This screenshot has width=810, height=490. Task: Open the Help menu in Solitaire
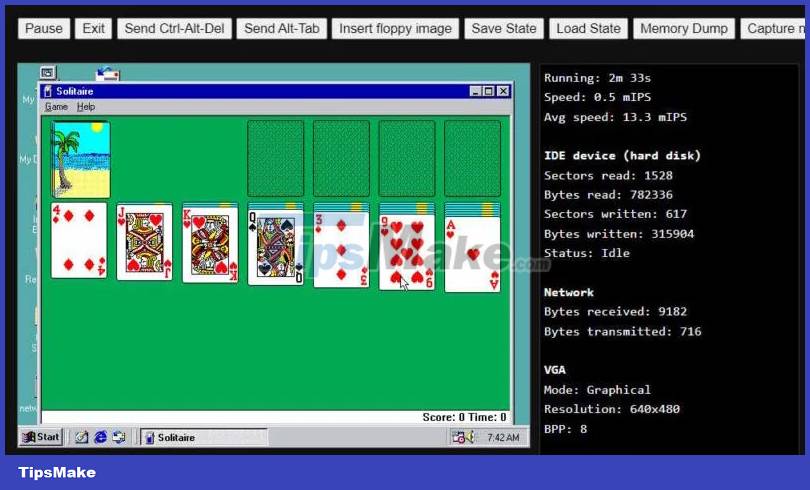(86, 107)
